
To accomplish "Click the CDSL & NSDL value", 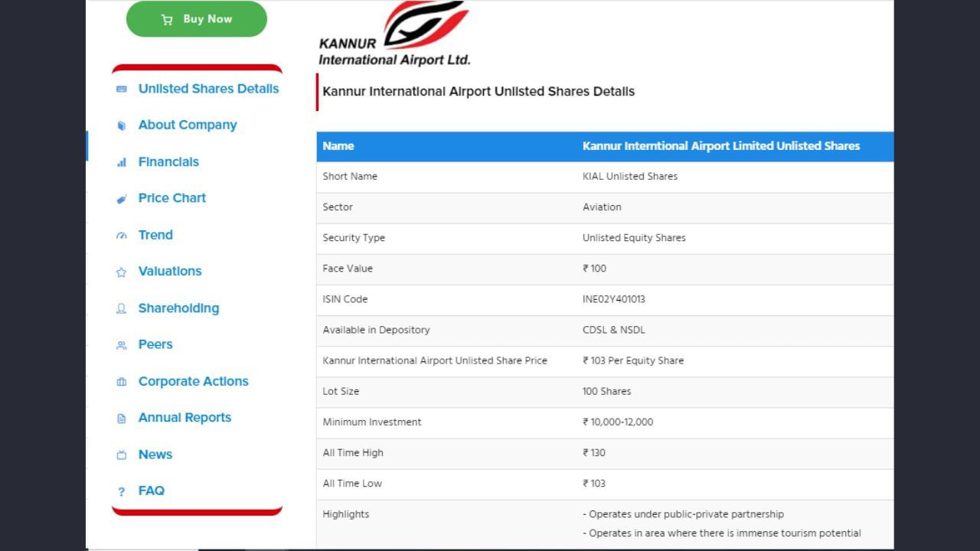I will [614, 330].
